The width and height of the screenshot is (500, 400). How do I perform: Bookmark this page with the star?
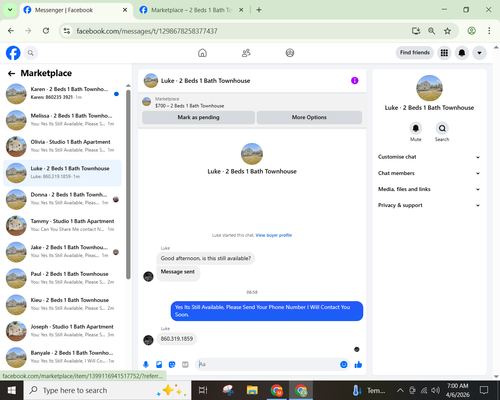[447, 31]
